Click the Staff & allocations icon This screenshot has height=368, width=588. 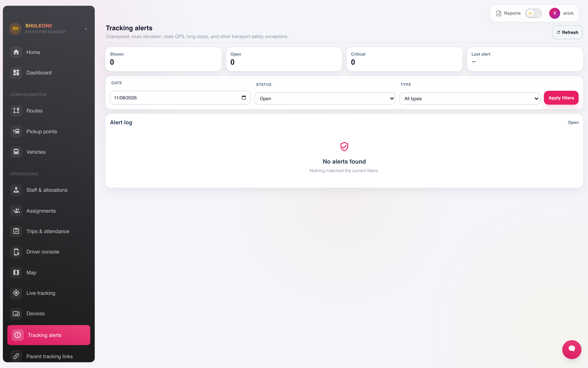coord(16,190)
